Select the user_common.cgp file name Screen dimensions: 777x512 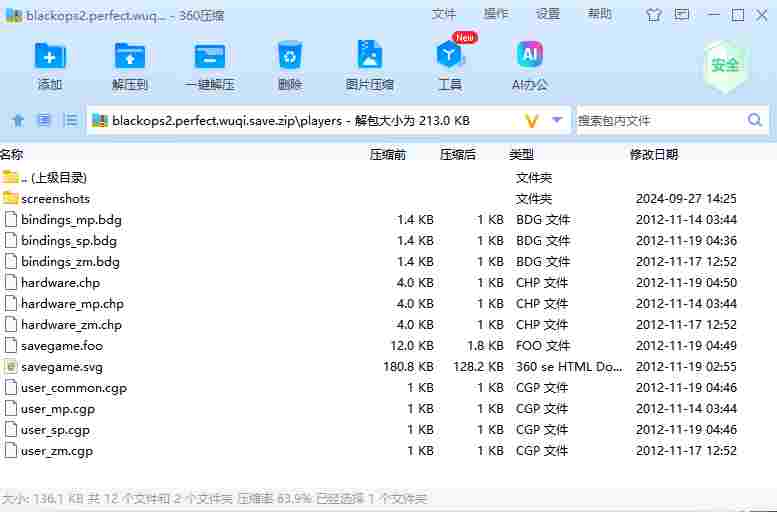tap(74, 388)
